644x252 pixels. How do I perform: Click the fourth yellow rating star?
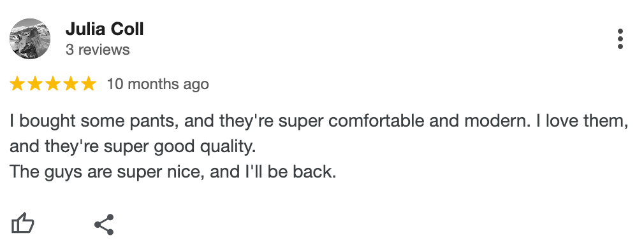click(71, 84)
